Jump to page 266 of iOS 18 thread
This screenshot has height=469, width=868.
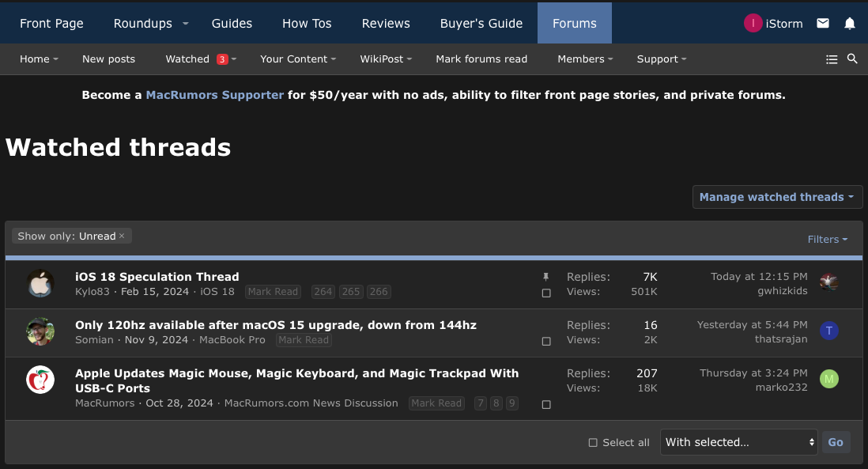pyautogui.click(x=379, y=292)
